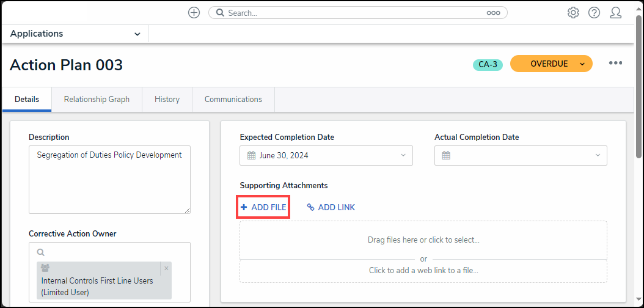This screenshot has width=644, height=308.
Task: Open the Communications tab
Action: pos(233,100)
